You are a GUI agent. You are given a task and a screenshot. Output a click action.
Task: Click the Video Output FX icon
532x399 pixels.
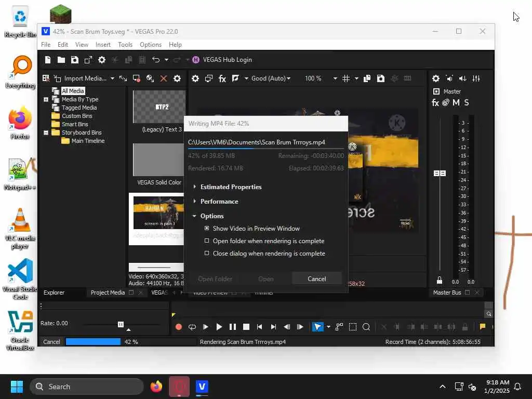(x=222, y=78)
